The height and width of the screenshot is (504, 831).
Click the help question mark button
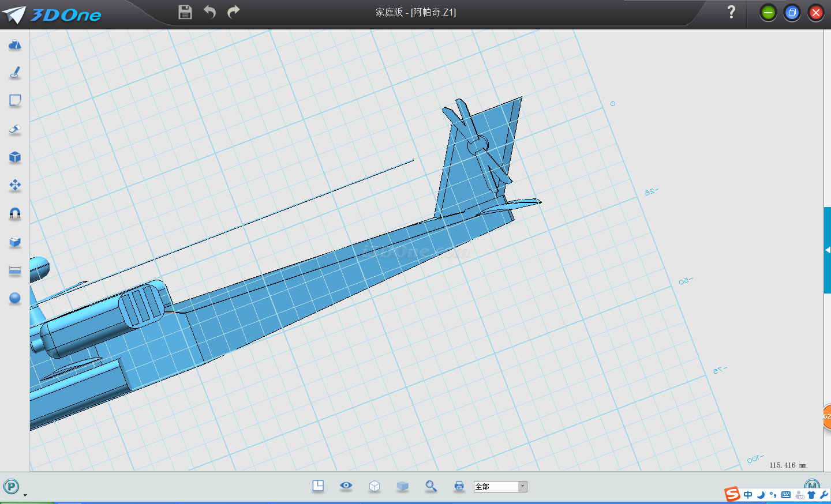[731, 12]
